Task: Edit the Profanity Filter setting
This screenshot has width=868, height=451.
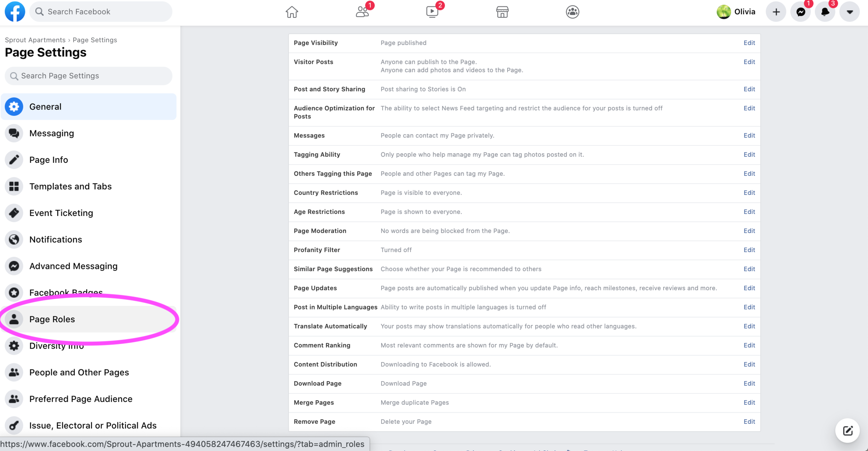Action: point(749,250)
